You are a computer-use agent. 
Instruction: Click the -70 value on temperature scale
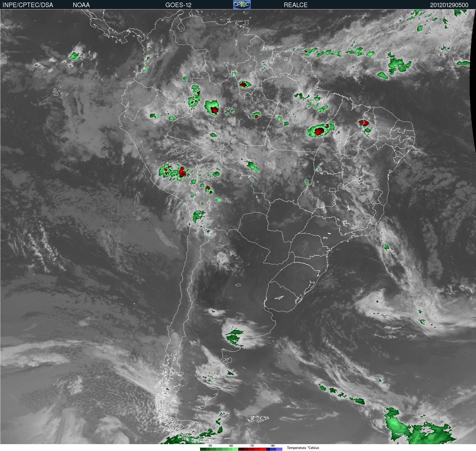251,446
